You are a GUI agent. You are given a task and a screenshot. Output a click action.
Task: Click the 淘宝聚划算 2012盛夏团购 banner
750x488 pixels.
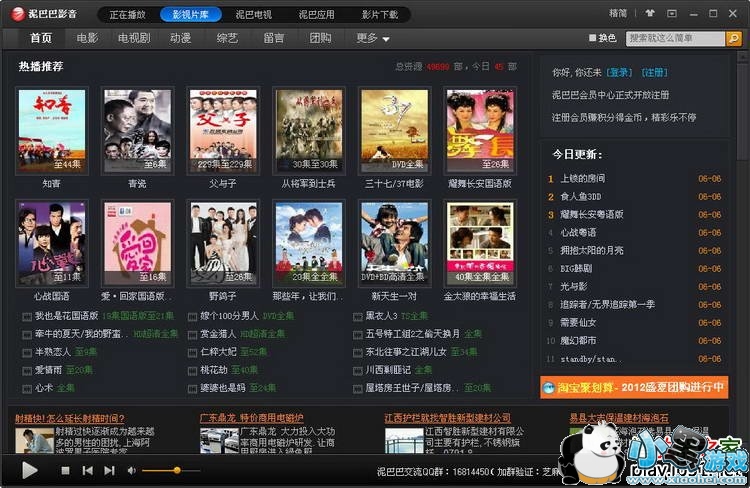(x=634, y=388)
